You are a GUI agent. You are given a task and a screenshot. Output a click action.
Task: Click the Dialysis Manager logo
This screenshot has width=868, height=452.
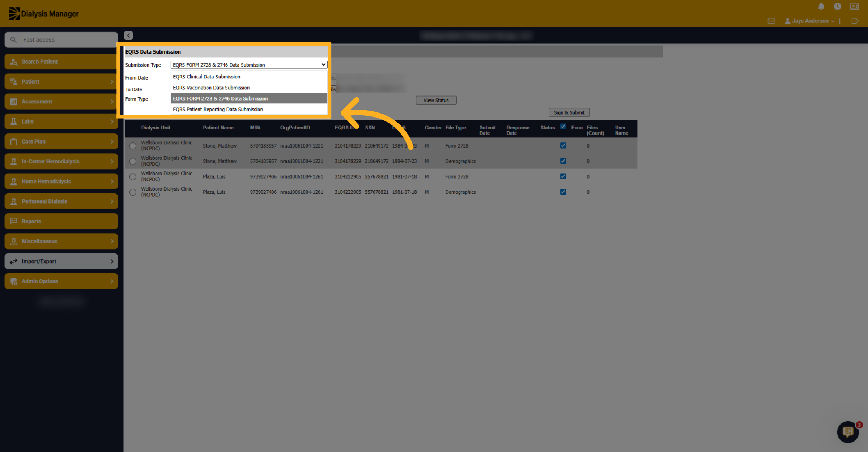(x=44, y=14)
